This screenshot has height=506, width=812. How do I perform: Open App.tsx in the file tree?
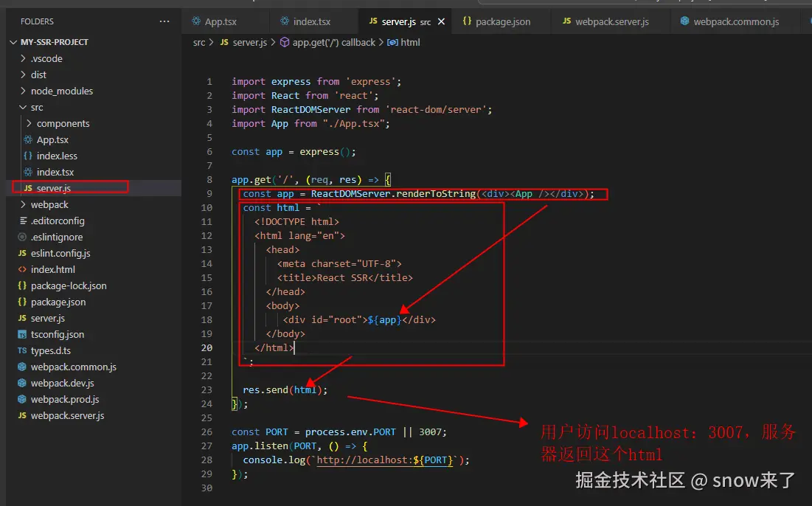tap(52, 140)
